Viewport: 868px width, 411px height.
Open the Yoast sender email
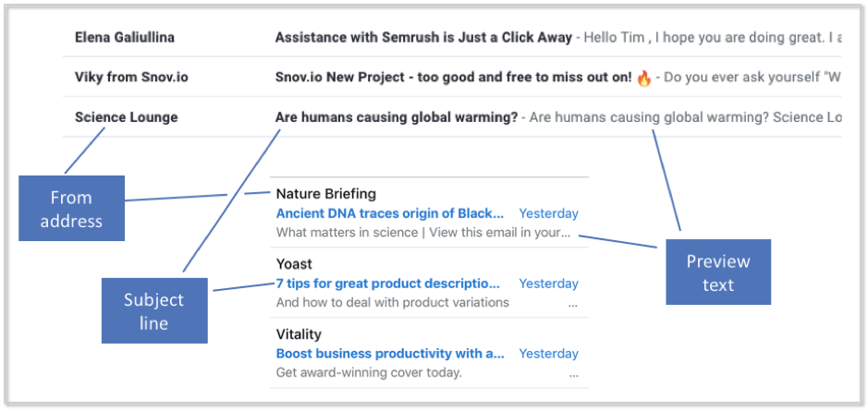click(429, 283)
